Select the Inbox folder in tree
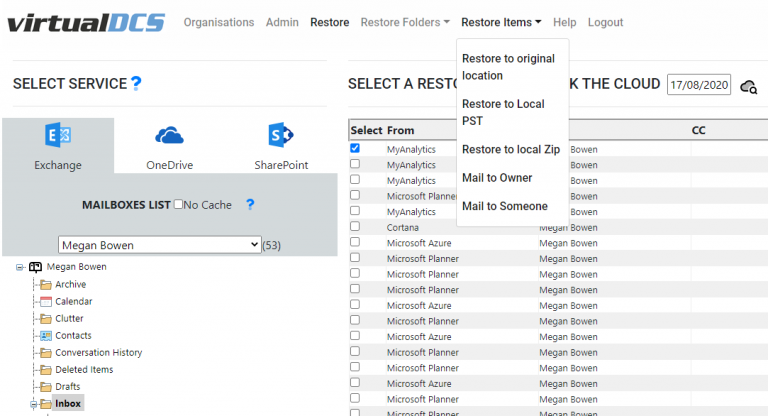This screenshot has height=416, width=768. pyautogui.click(x=68, y=404)
